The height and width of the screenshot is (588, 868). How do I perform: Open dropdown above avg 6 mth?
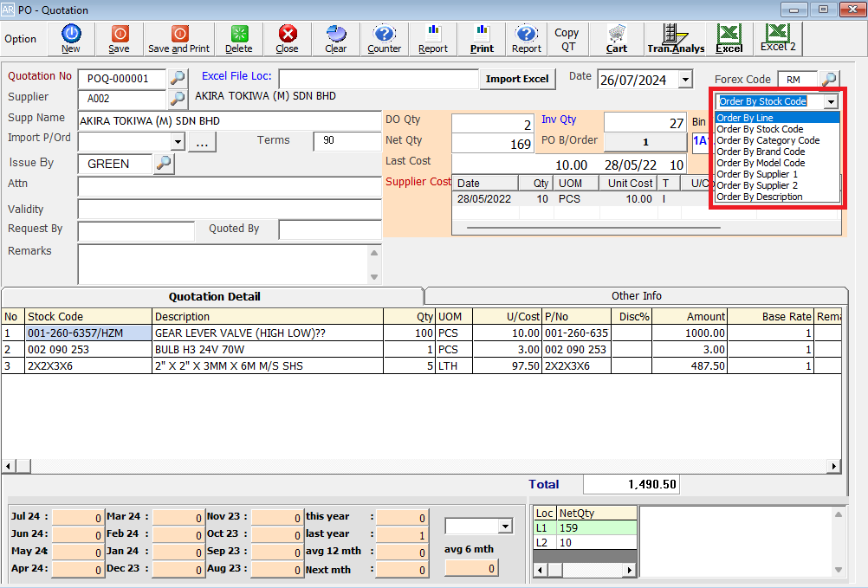[x=505, y=526]
